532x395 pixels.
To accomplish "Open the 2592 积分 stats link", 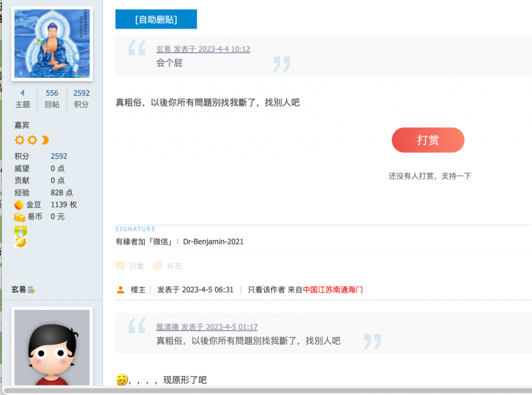I will (x=80, y=92).
